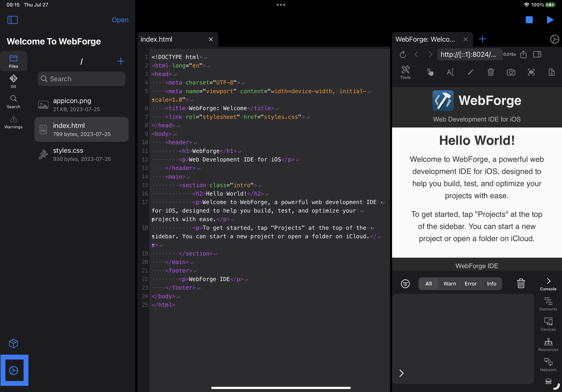
Task: Click the preview URL address bar
Action: point(470,54)
